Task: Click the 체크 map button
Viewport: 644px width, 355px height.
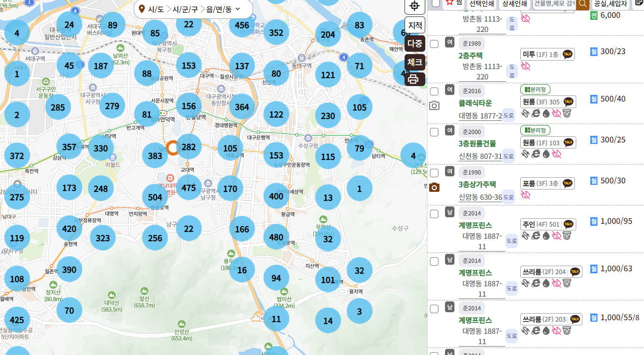Action: (415, 62)
